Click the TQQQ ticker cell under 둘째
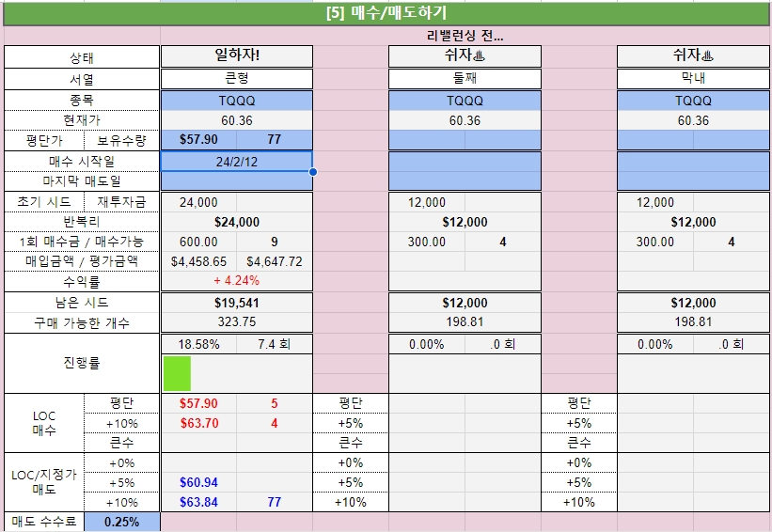The image size is (772, 532). click(x=465, y=101)
